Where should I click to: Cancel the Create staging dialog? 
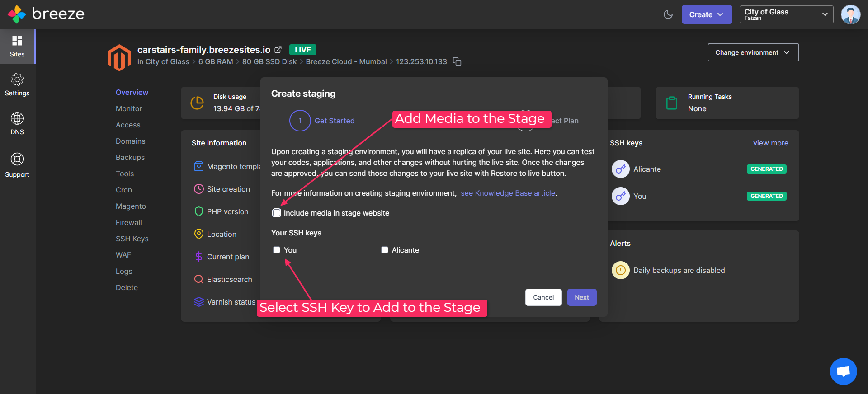coord(543,297)
